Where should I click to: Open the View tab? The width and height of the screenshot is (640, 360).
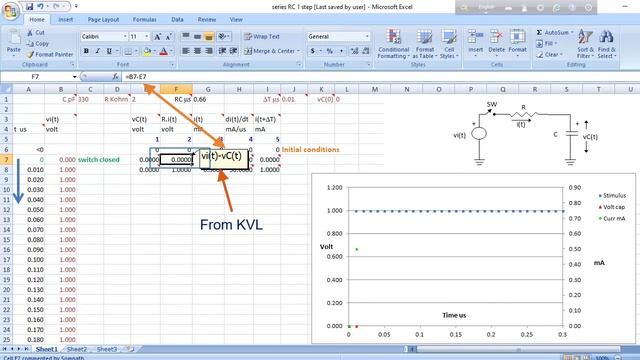(x=236, y=20)
